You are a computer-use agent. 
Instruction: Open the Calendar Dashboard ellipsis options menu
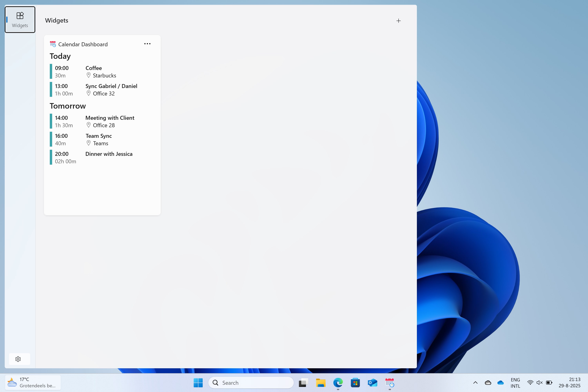click(x=147, y=44)
